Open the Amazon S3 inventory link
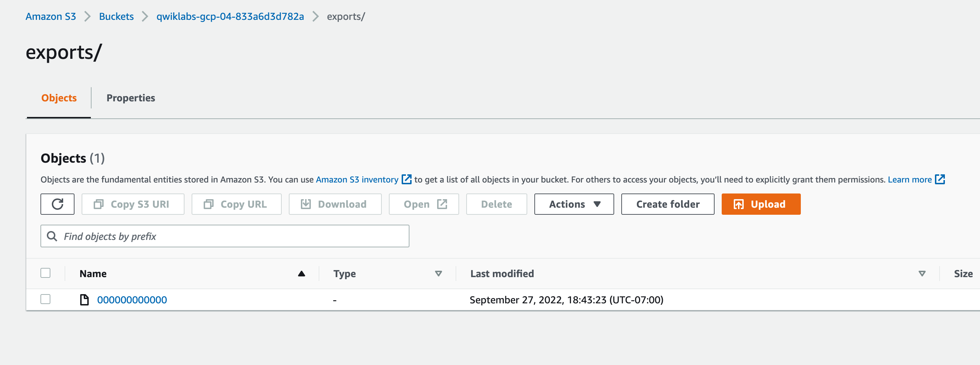 pyautogui.click(x=357, y=179)
